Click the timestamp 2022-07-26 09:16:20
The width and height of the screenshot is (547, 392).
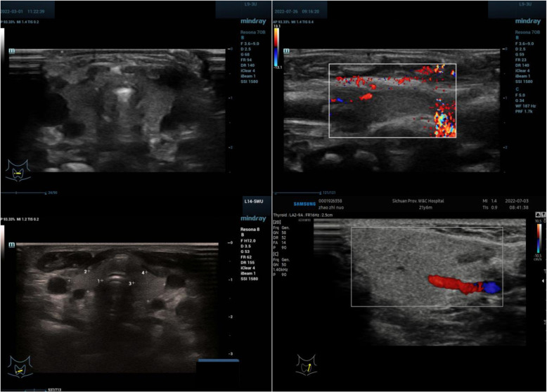coord(297,11)
